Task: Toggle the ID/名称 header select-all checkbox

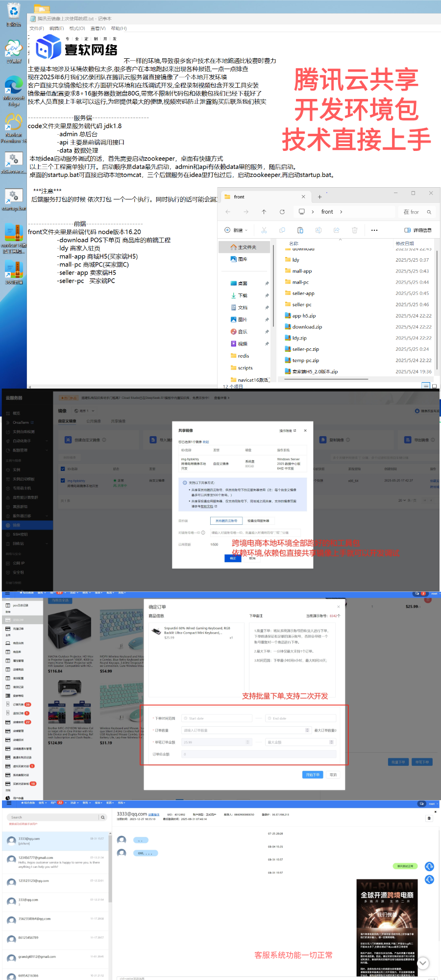Action: [x=63, y=469]
